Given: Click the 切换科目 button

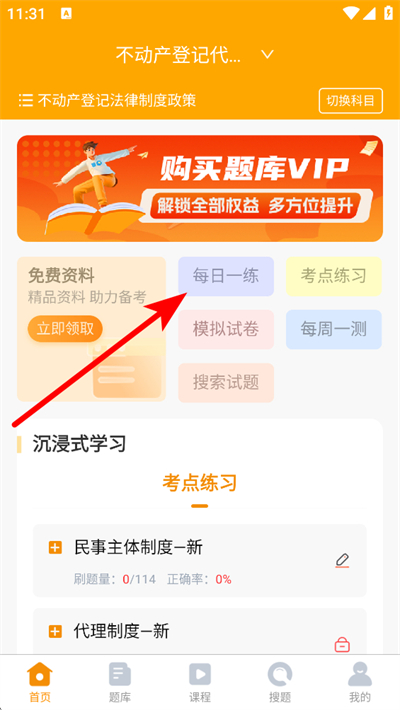Looking at the screenshot, I should point(351,101).
